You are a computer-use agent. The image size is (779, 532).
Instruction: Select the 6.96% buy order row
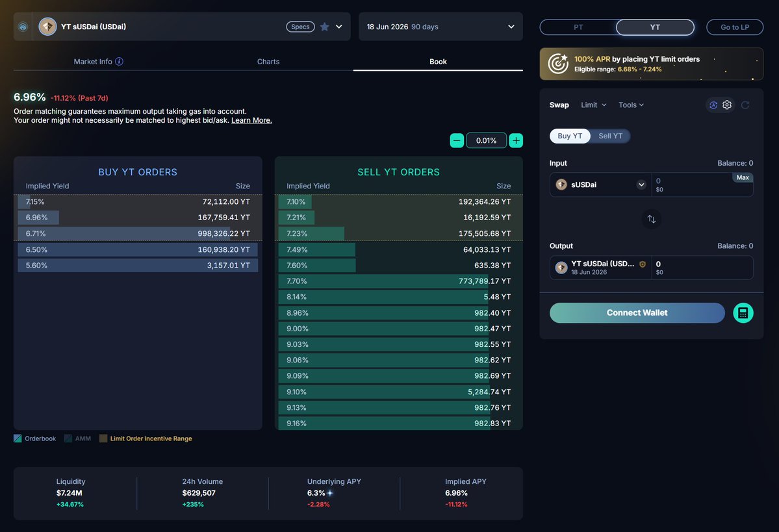(x=138, y=218)
